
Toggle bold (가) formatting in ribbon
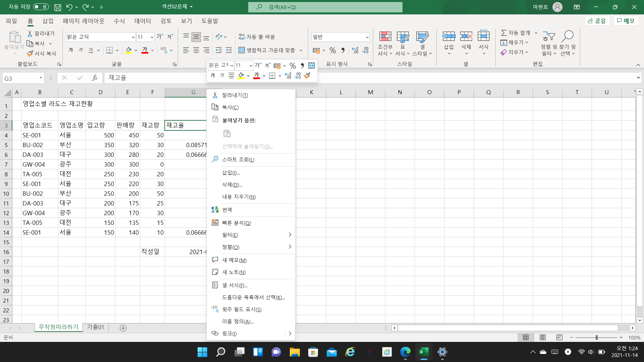(x=71, y=50)
